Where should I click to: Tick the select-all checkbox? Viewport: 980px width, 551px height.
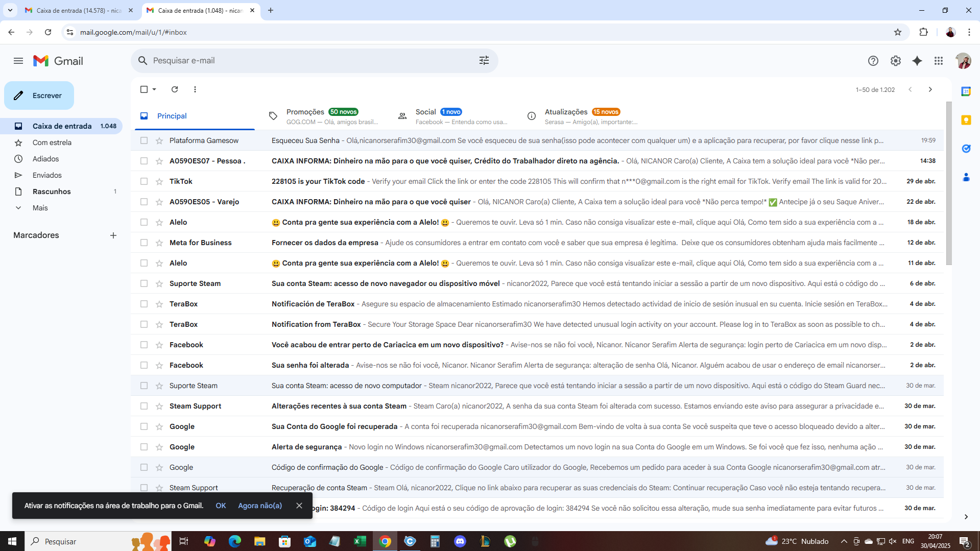[x=144, y=89]
